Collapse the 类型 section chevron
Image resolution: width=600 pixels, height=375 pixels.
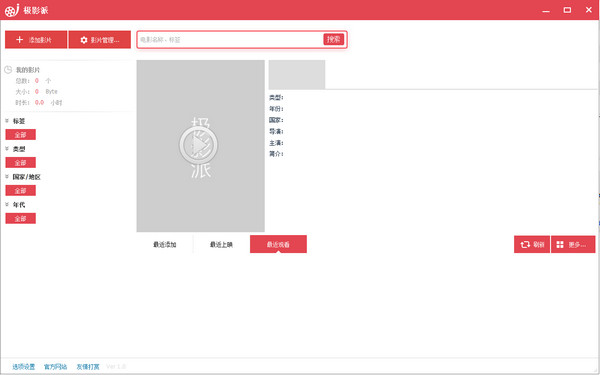click(x=7, y=148)
